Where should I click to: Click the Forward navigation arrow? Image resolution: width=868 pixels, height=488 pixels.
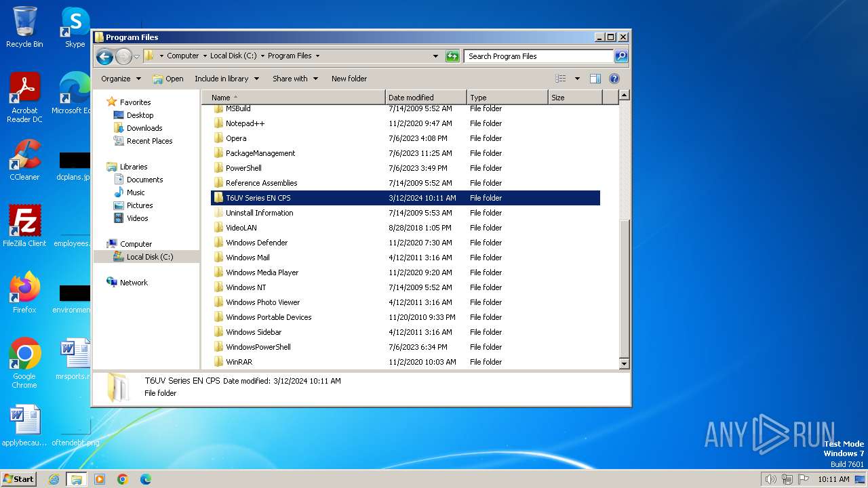click(123, 56)
